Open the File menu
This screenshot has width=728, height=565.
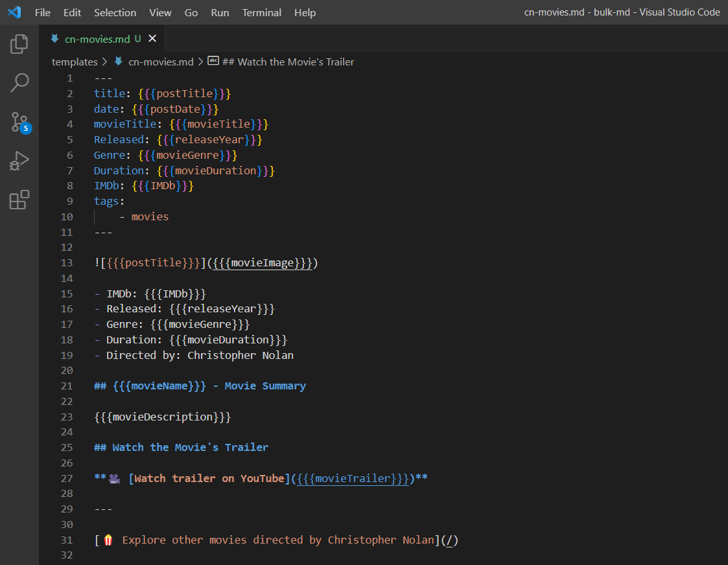click(x=43, y=12)
